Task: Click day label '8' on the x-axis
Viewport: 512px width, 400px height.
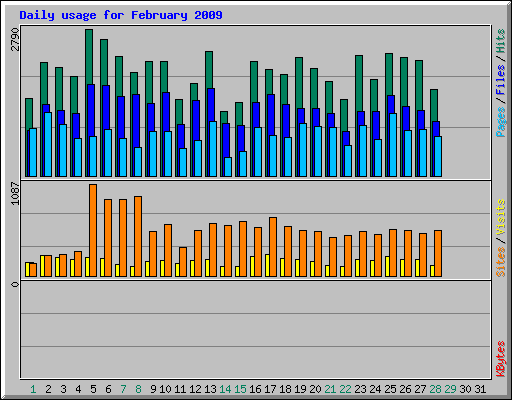Action: (138, 389)
